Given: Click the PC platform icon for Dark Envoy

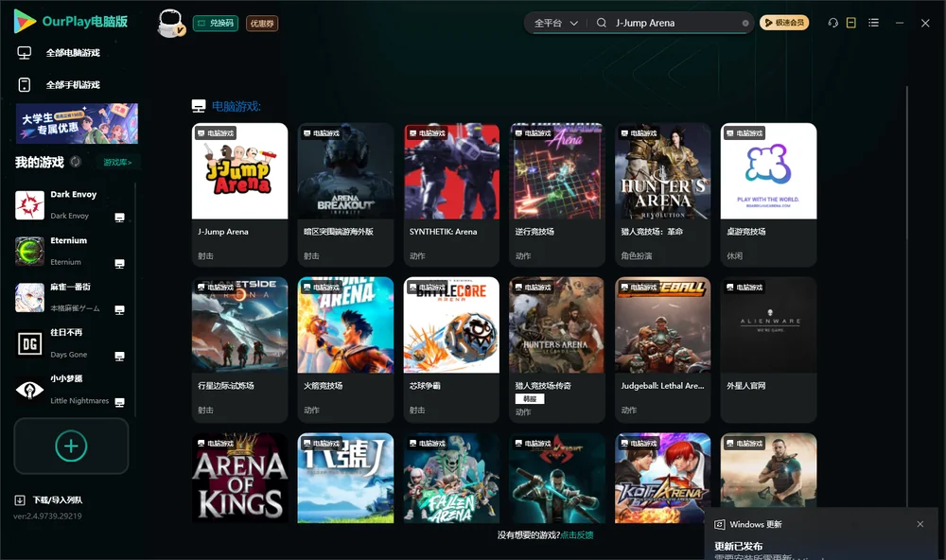Looking at the screenshot, I should tap(119, 218).
